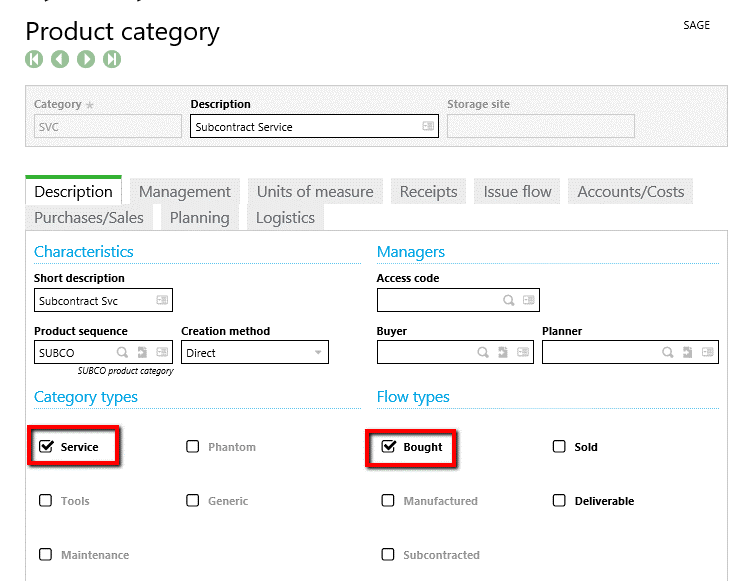Click the Product sequence search magnifier icon
Screen dimensions: 755x581
coord(122,353)
